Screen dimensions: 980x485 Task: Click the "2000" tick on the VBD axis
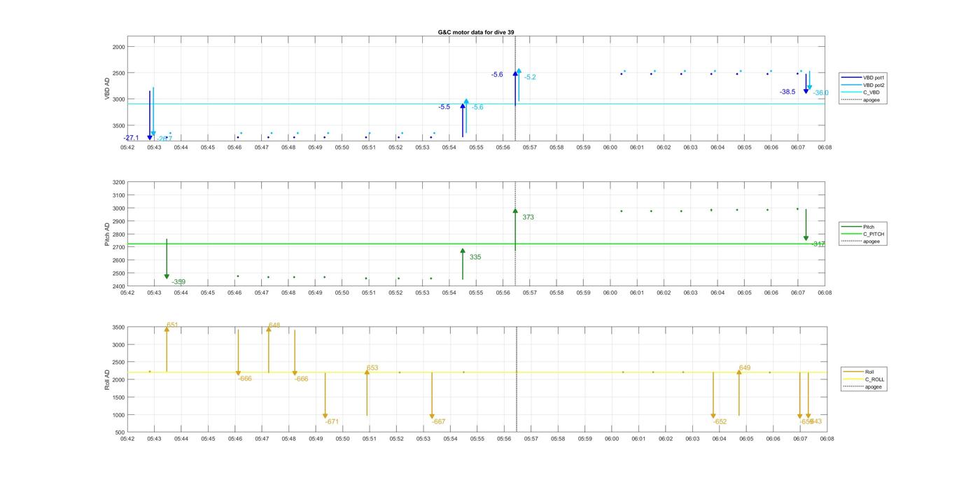coord(119,47)
